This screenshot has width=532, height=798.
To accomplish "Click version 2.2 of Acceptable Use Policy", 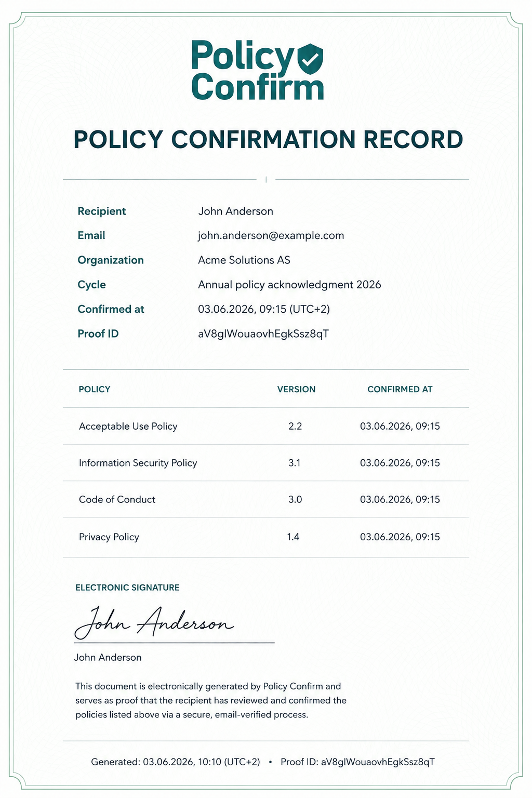I will point(295,427).
